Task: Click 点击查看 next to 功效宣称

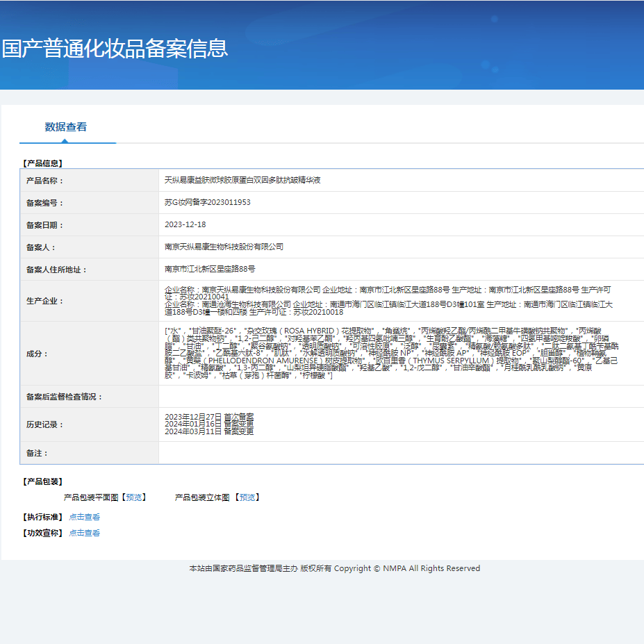Action: (x=84, y=533)
